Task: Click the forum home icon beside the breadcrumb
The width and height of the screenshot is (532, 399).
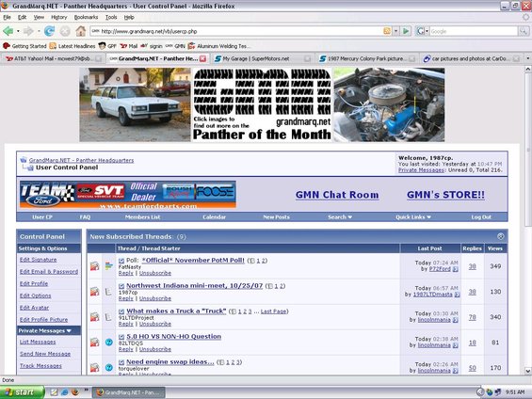Action: [x=24, y=160]
